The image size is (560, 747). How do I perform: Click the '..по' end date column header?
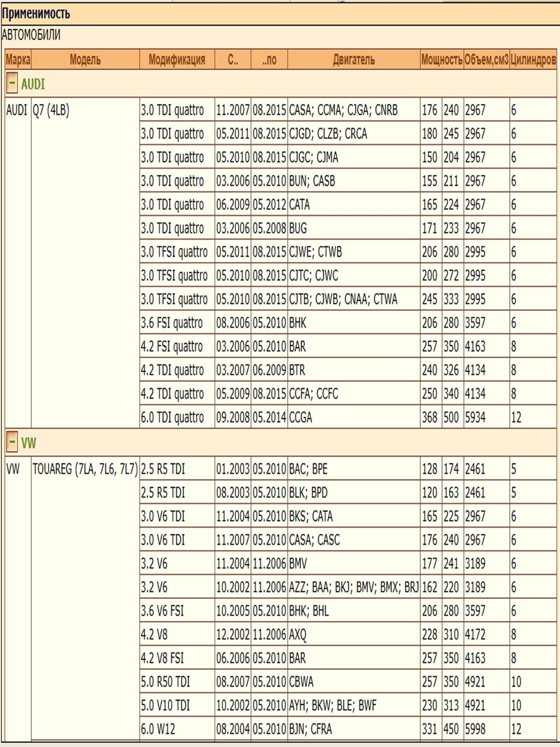269,60
